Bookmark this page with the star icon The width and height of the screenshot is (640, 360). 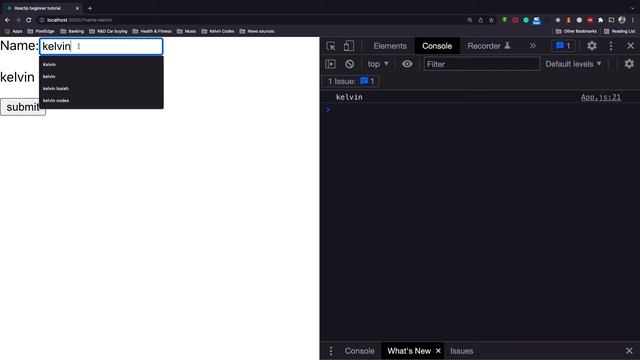click(491, 20)
